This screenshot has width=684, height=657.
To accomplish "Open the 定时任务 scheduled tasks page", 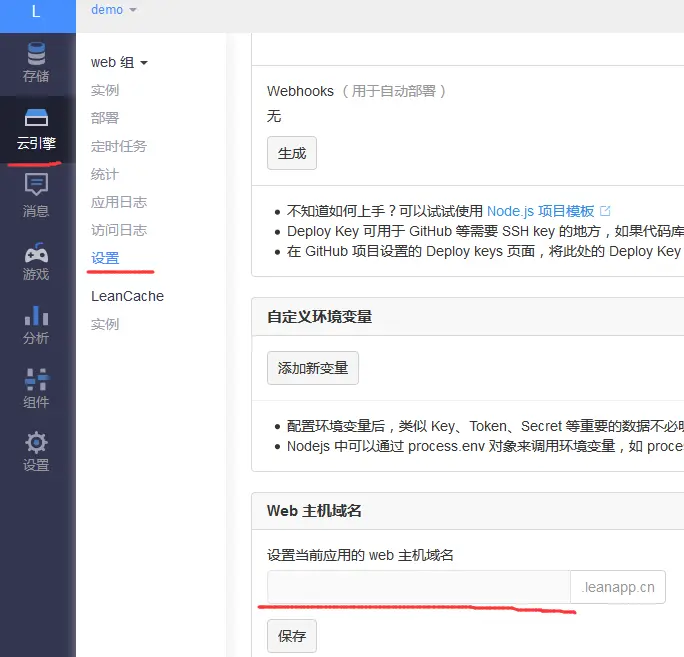I will click(x=119, y=146).
